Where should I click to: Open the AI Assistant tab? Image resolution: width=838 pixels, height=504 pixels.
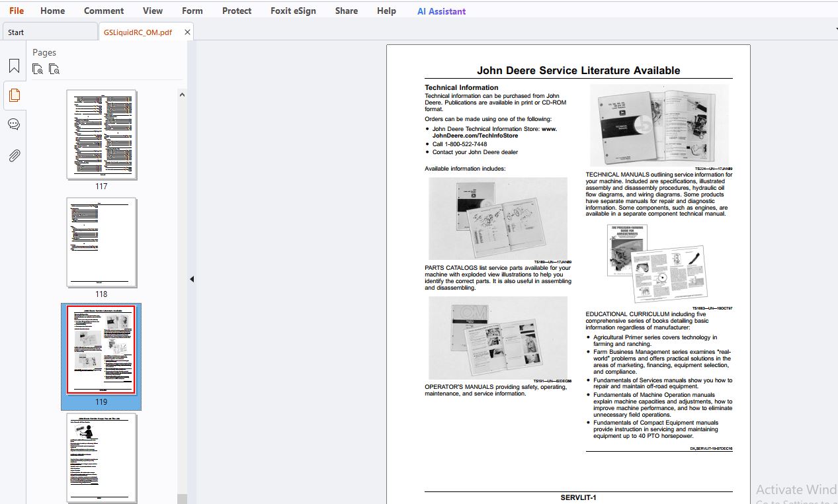point(441,11)
